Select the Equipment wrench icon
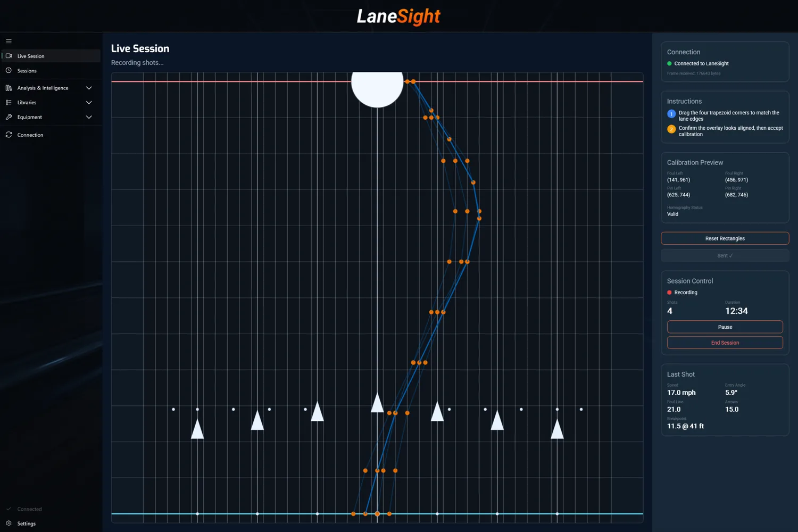The image size is (798, 532). tap(9, 117)
